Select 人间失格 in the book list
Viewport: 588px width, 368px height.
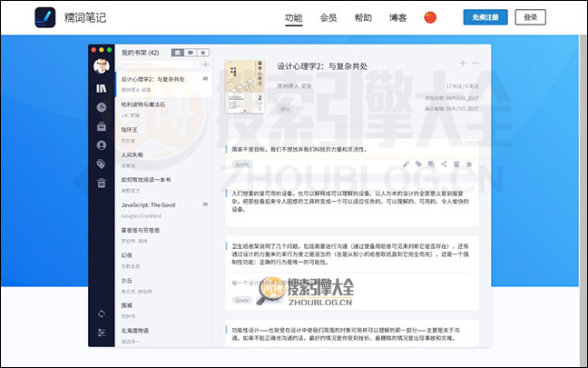(164, 160)
